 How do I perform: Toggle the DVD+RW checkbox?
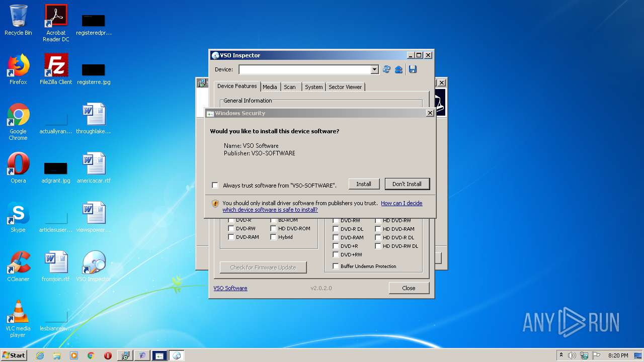click(336, 254)
